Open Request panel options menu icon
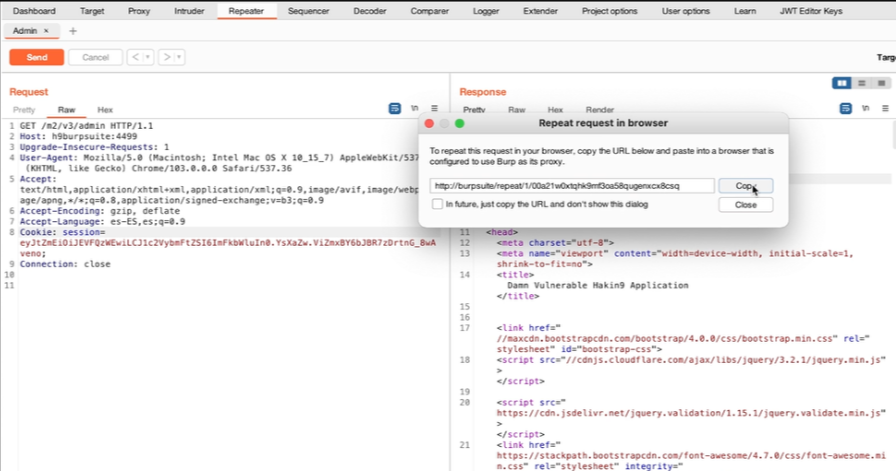Image resolution: width=896 pixels, height=471 pixels. coord(434,109)
